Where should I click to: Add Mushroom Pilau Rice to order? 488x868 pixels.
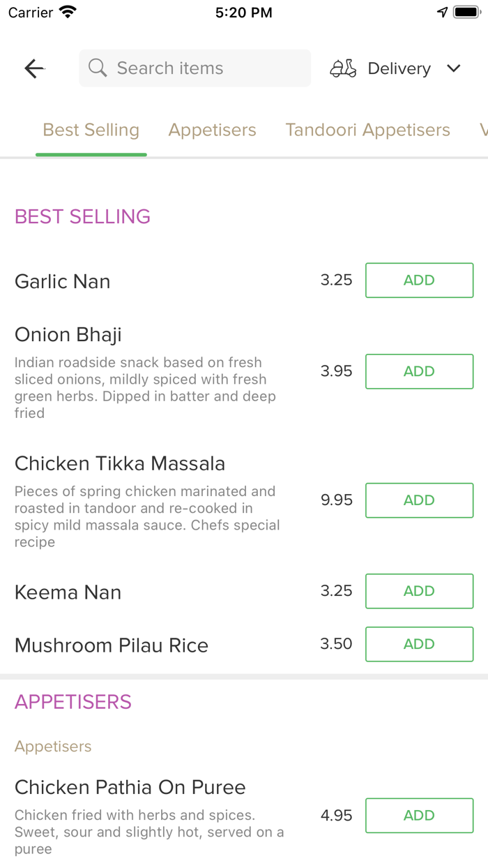pyautogui.click(x=420, y=644)
